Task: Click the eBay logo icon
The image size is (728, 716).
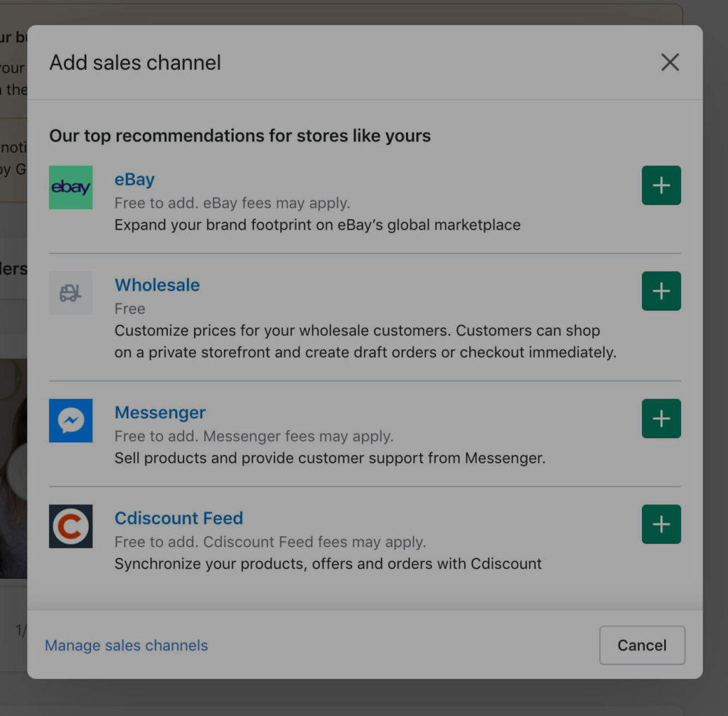Action: [x=70, y=188]
